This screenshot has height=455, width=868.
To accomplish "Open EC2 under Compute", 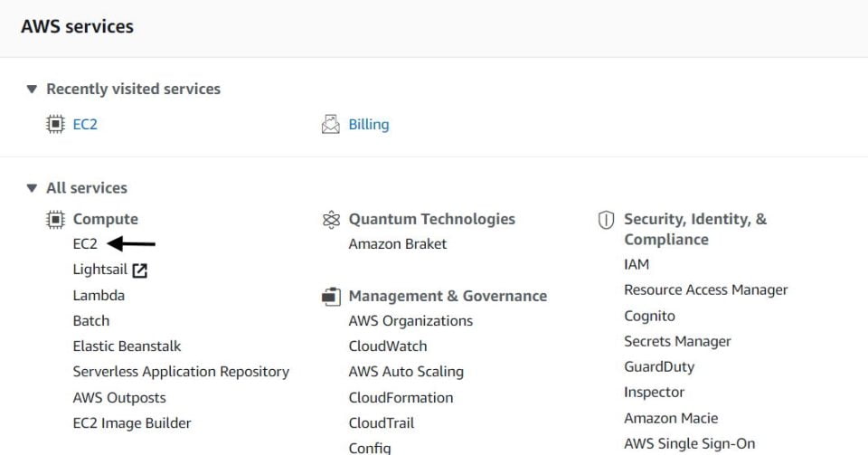I will pyautogui.click(x=85, y=243).
